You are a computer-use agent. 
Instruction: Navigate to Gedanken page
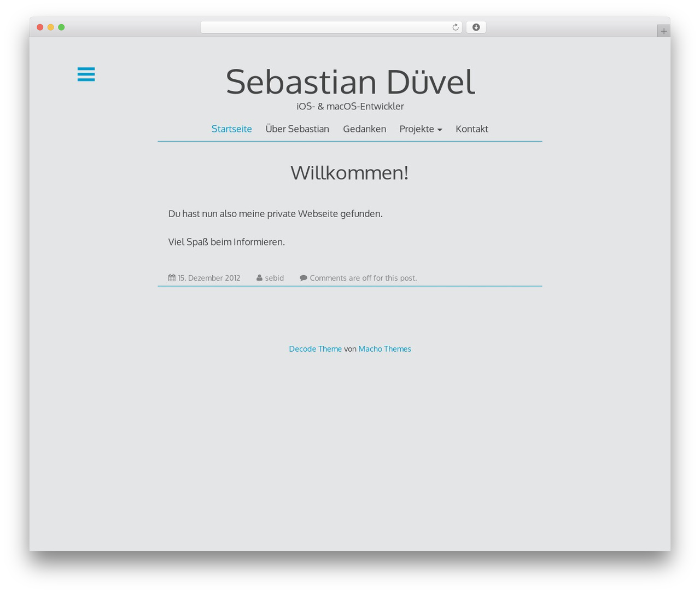pos(364,129)
